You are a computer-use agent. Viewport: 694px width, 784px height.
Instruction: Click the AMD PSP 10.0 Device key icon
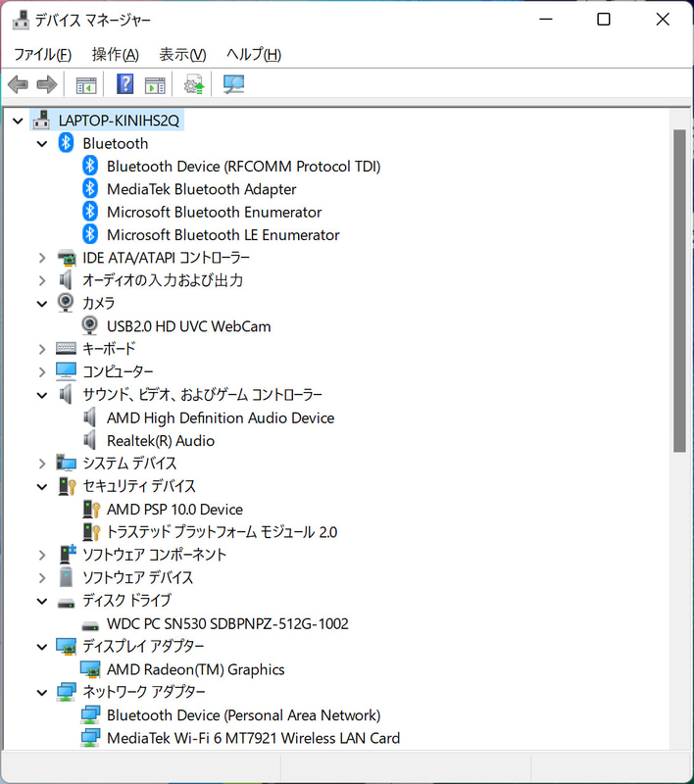pos(91,509)
